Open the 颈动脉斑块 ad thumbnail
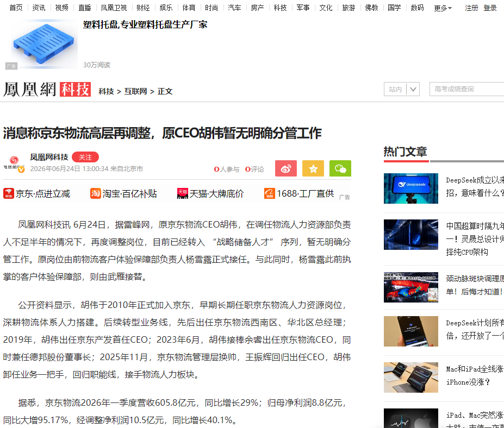This screenshot has height=428, width=504. [411, 287]
